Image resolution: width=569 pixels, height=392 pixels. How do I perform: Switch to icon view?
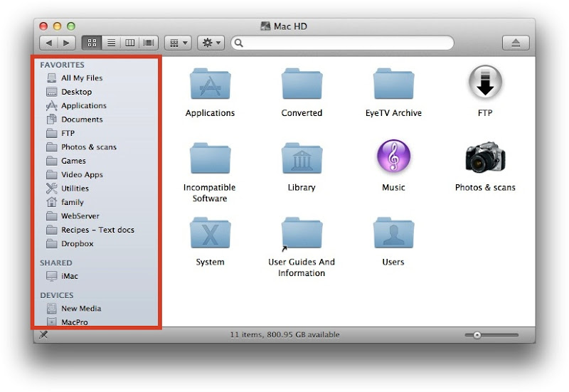[92, 43]
